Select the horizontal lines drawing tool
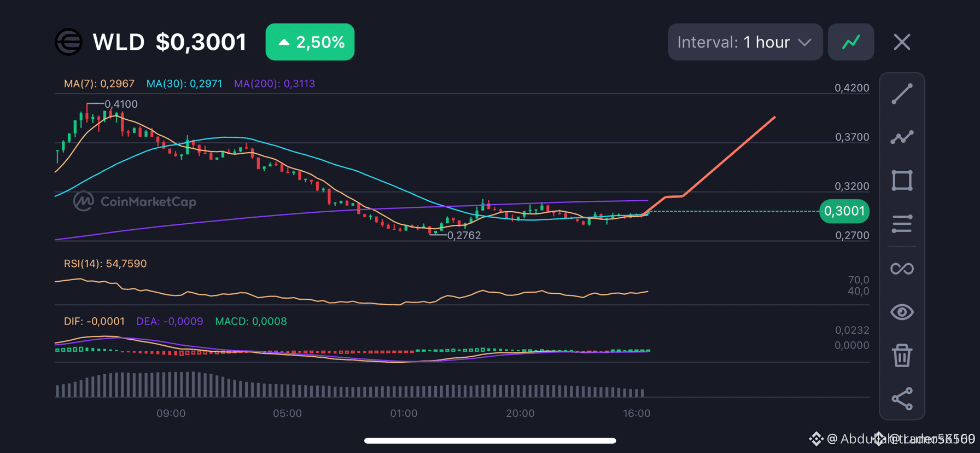This screenshot has width=980, height=453. pos(902,224)
